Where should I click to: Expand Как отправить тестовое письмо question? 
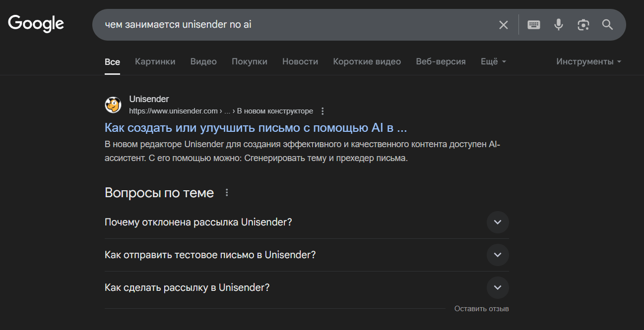coord(307,255)
